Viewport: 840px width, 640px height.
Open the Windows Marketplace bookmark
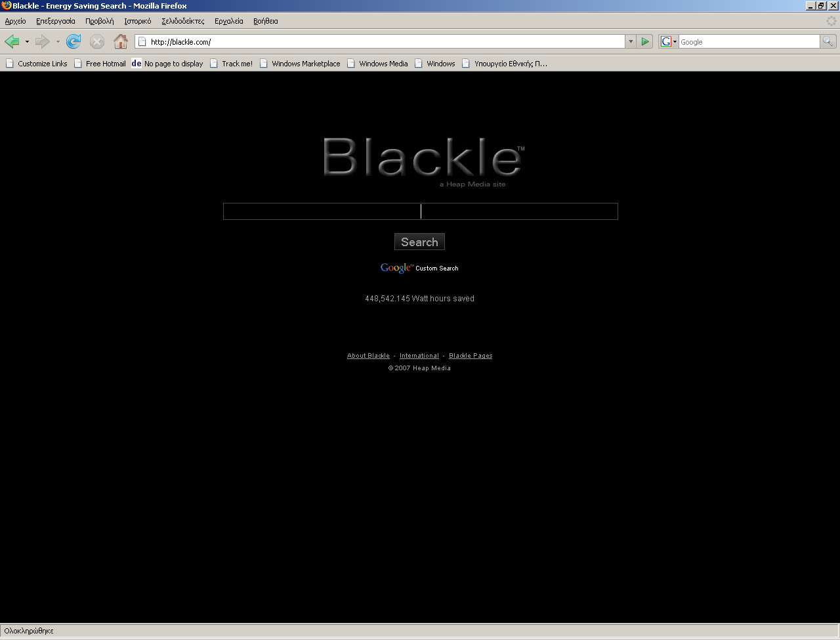point(300,64)
